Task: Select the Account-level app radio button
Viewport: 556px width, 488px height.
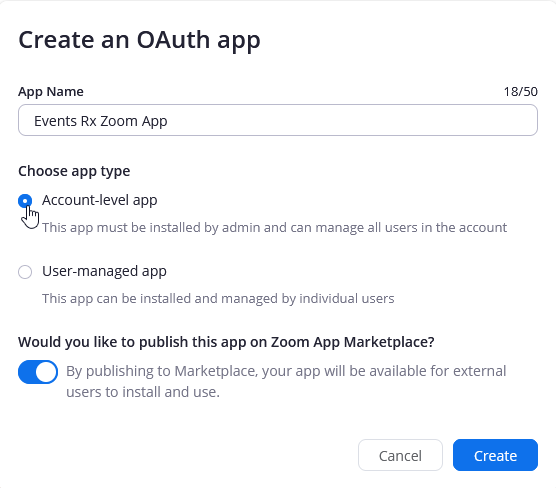Action: 25,201
